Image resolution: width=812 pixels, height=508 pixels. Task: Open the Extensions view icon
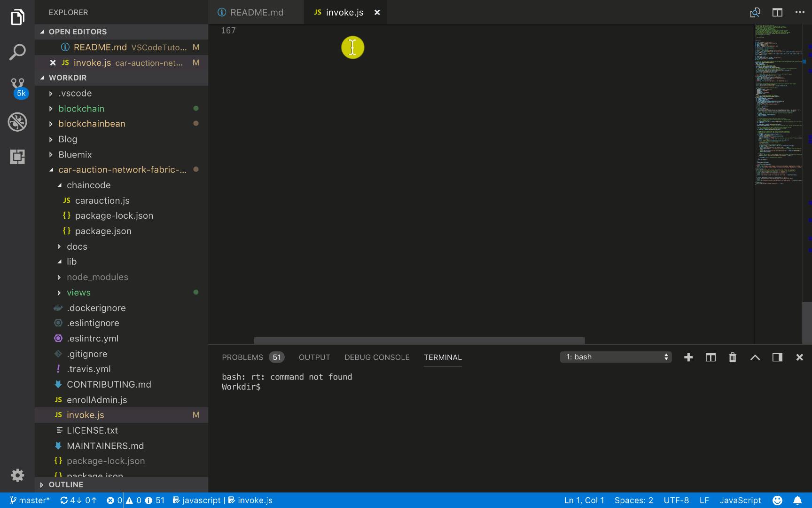[17, 157]
